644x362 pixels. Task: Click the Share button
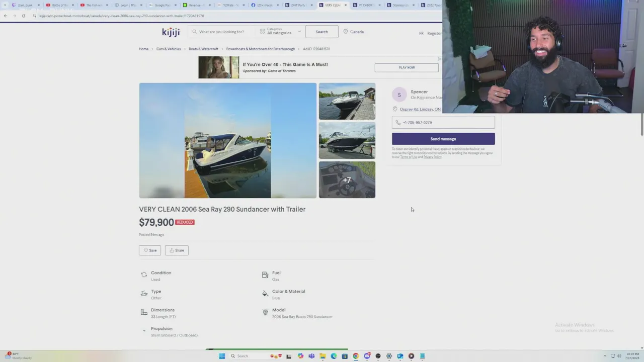(177, 250)
